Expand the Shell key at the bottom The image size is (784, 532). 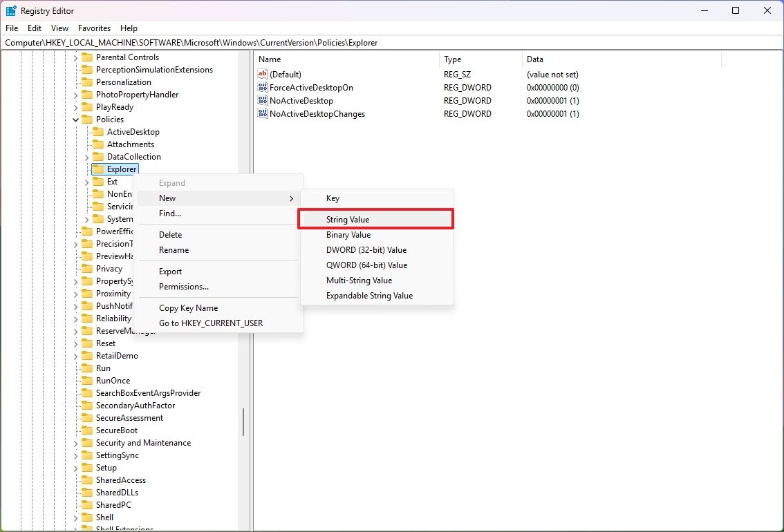[76, 517]
